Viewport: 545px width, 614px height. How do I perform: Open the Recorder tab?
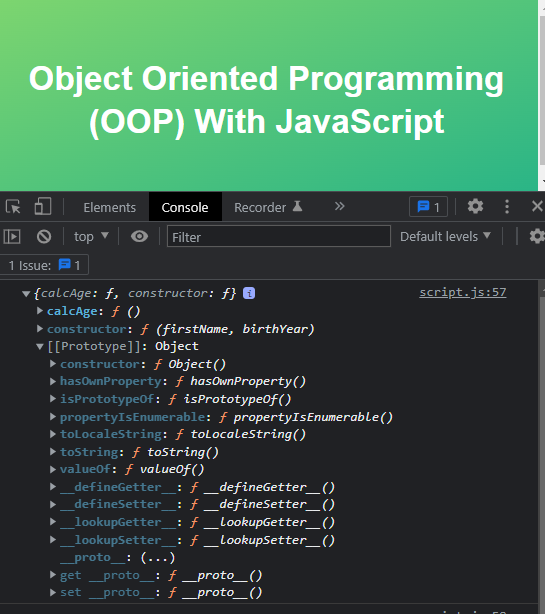(x=268, y=207)
